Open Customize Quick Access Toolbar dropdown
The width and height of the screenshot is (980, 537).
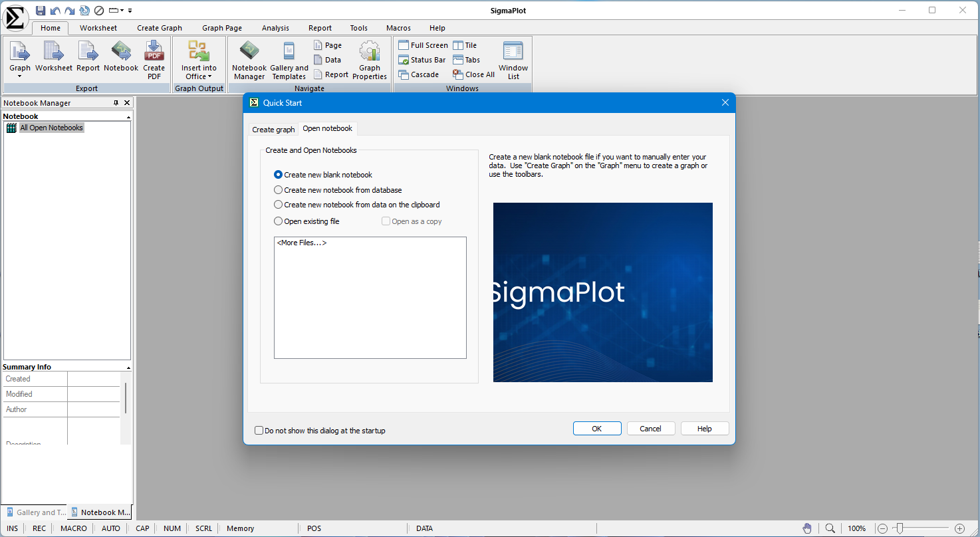(130, 11)
